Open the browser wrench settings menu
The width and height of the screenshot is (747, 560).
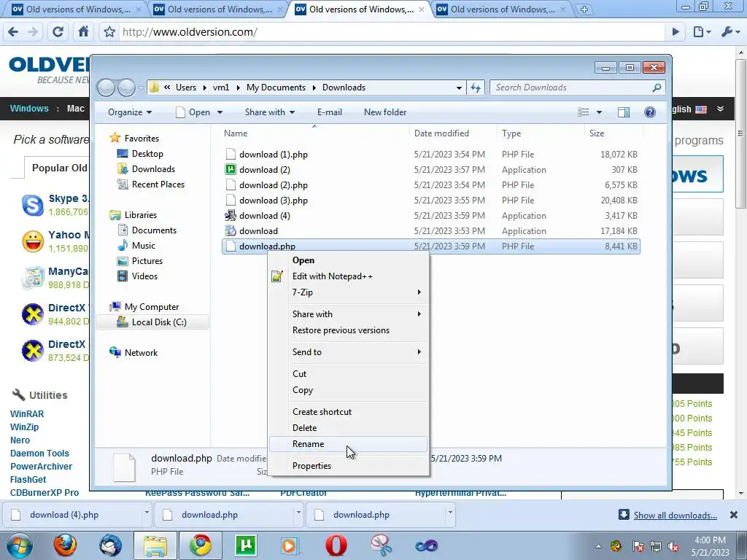[x=729, y=32]
